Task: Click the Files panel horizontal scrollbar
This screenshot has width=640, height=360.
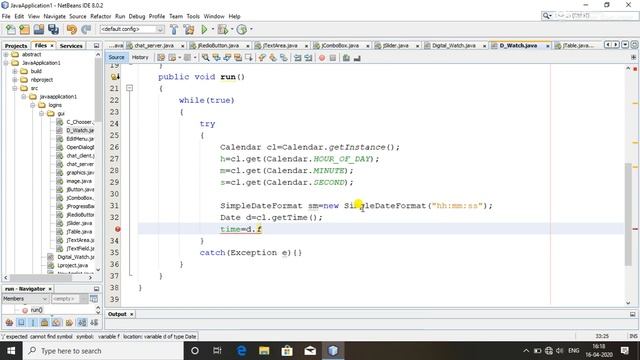Action: point(41,278)
